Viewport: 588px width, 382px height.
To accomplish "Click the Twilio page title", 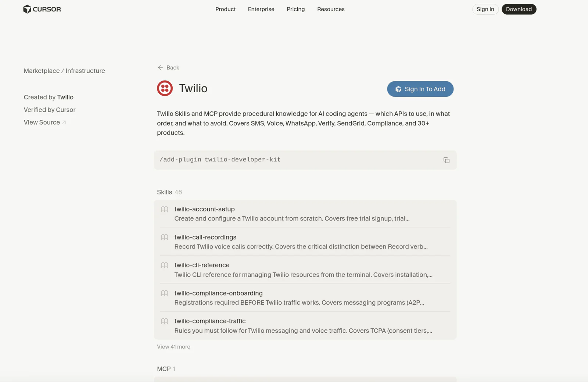I will pyautogui.click(x=193, y=88).
